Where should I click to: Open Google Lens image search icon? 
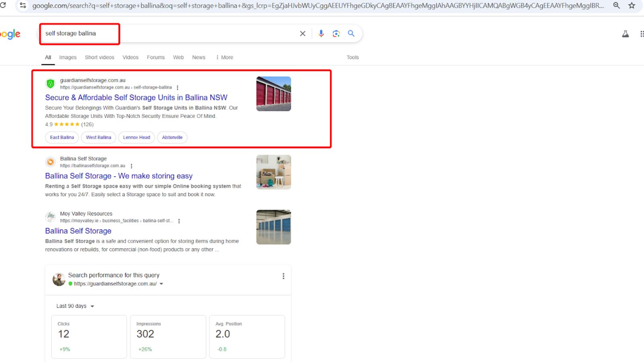pos(336,33)
